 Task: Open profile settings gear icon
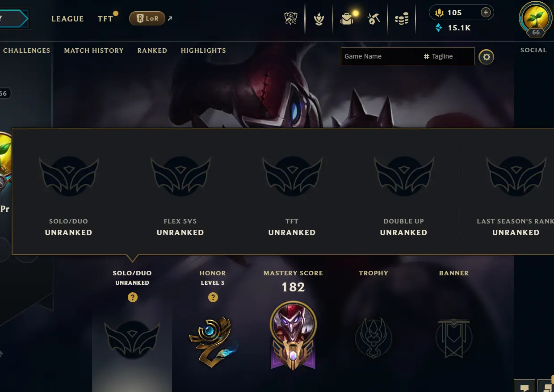click(x=487, y=57)
